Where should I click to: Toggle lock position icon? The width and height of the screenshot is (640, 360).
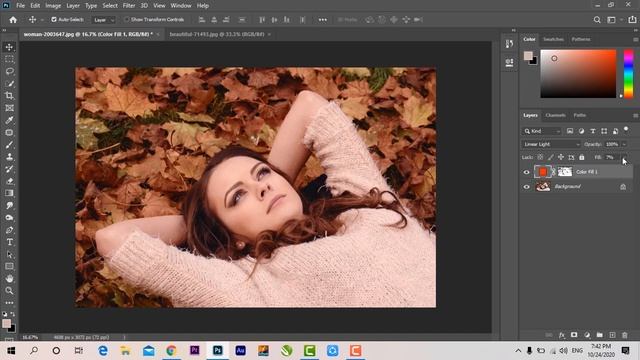coord(561,157)
